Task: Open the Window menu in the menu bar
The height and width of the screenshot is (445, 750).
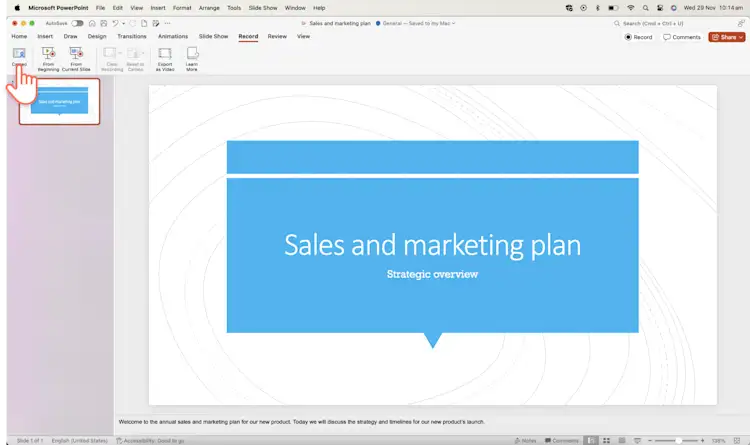Action: pyautogui.click(x=295, y=8)
